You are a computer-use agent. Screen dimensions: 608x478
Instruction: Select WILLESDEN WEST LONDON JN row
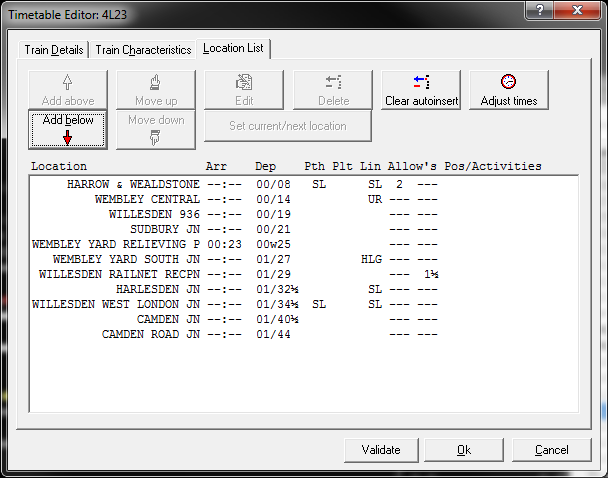(x=304, y=304)
